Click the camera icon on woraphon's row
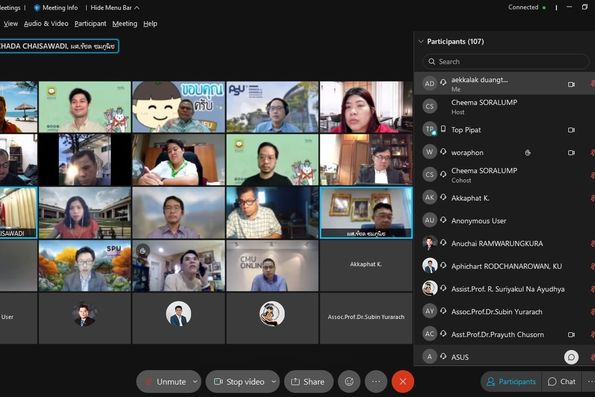The image size is (595, 397). click(x=571, y=153)
